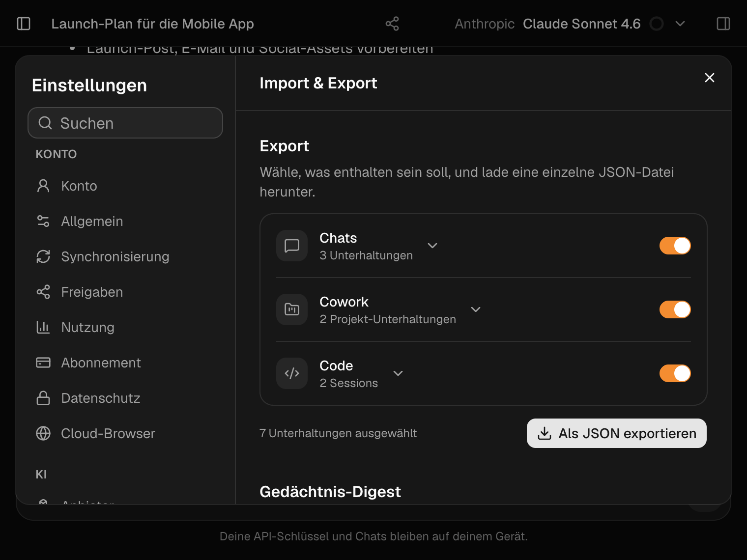Viewport: 747px width, 560px height.
Task: Click the Abonnement credit card icon
Action: coord(43,363)
